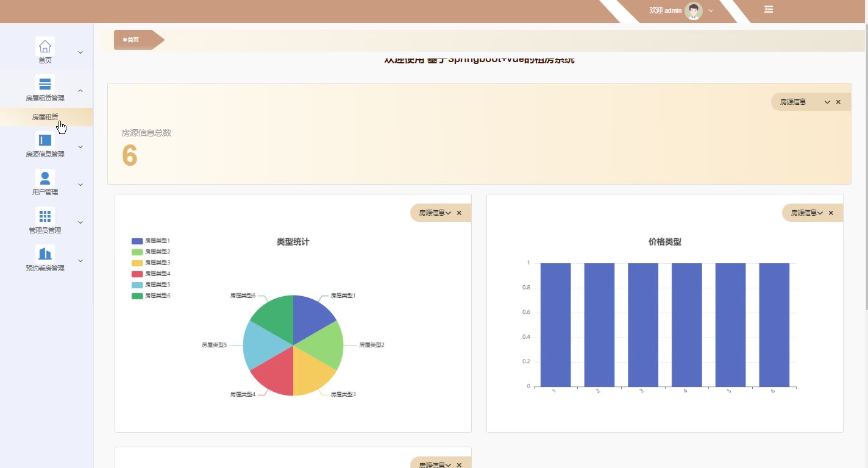Click bar labeled 6 in 价格类型 chart

click(774, 325)
